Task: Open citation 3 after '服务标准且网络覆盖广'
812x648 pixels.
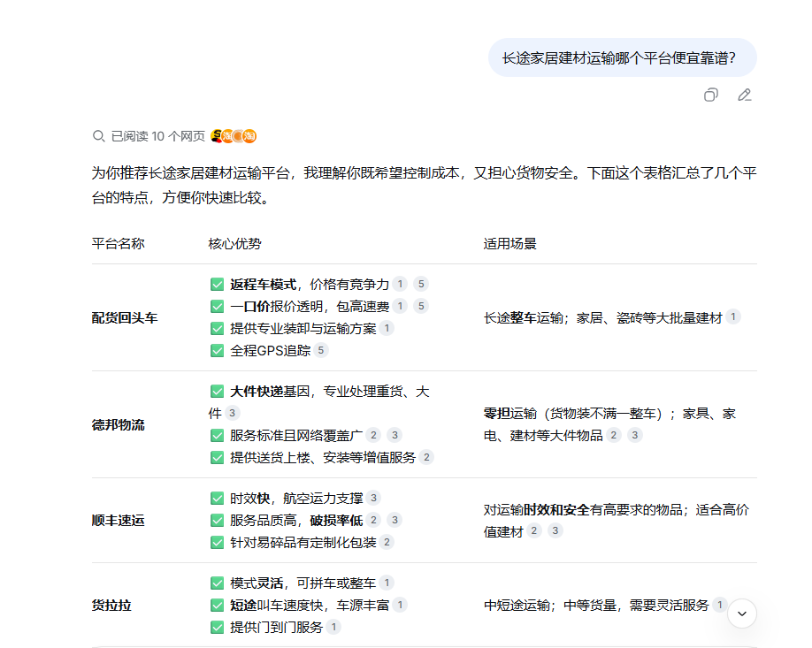Action: pos(395,435)
